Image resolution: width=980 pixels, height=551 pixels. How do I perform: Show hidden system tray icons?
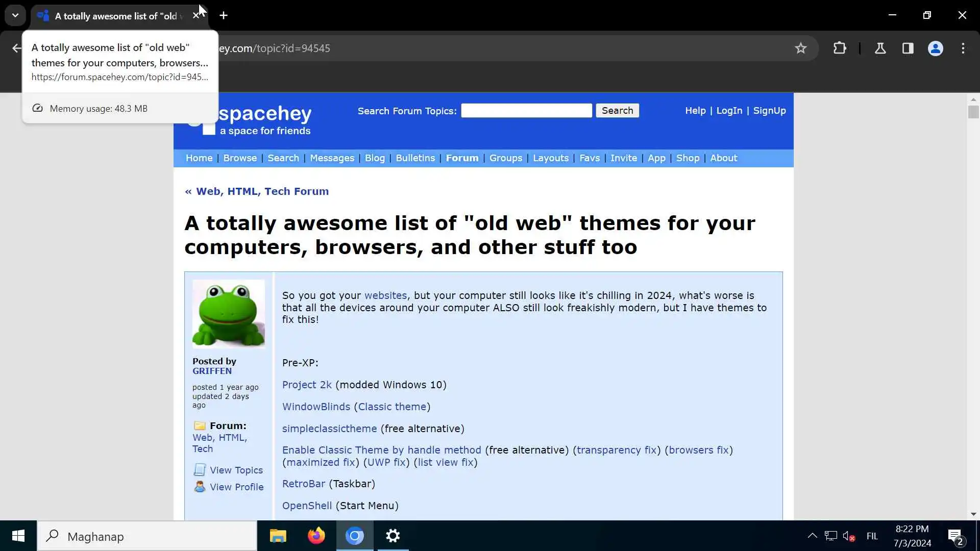[812, 536]
